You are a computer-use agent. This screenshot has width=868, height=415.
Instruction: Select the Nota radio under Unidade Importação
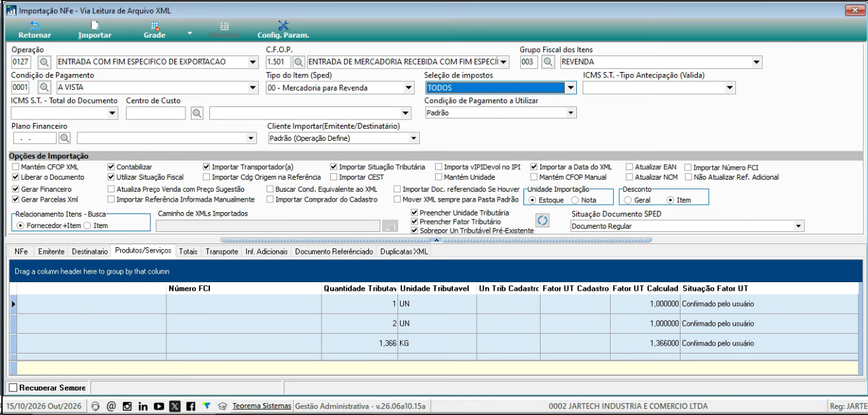coord(575,200)
